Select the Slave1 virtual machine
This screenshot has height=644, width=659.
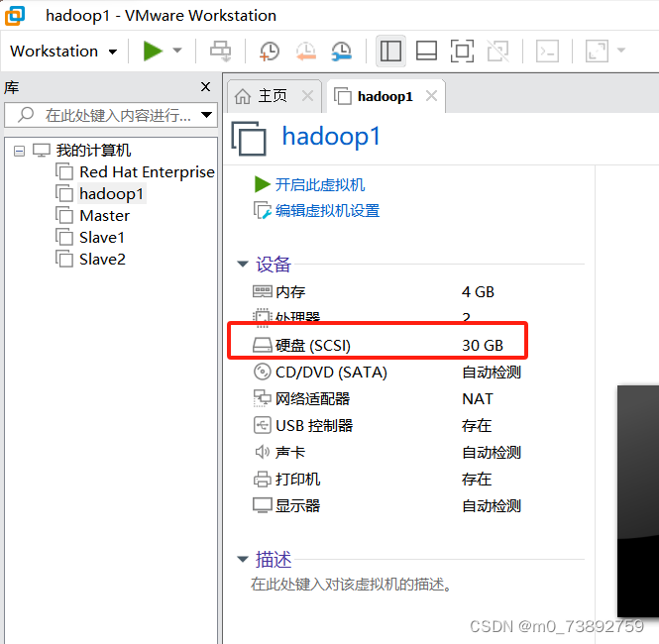click(102, 238)
